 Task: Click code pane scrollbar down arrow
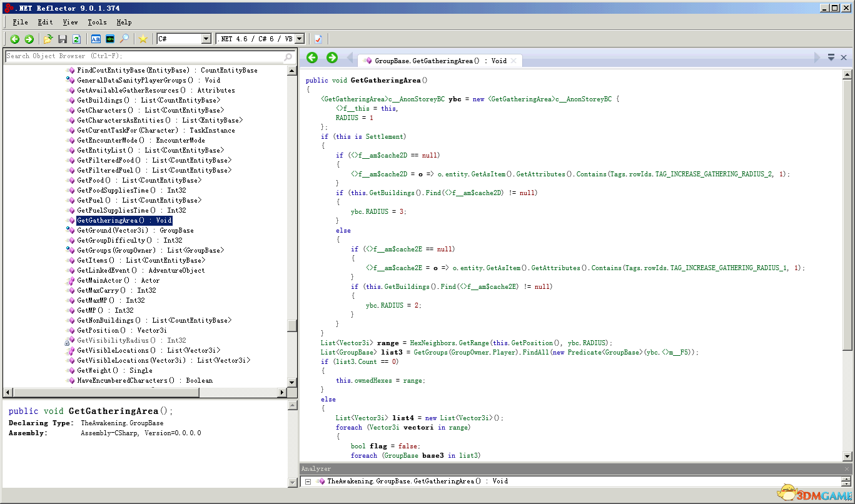[847, 456]
